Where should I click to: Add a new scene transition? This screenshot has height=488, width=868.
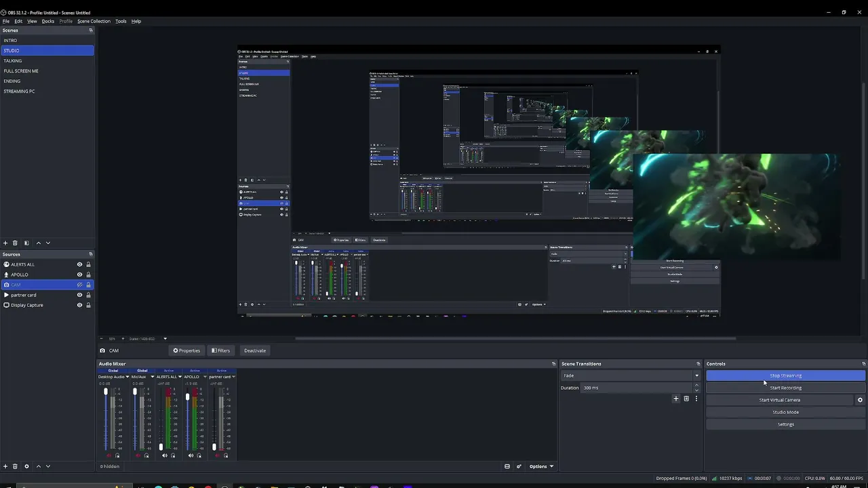[675, 399]
